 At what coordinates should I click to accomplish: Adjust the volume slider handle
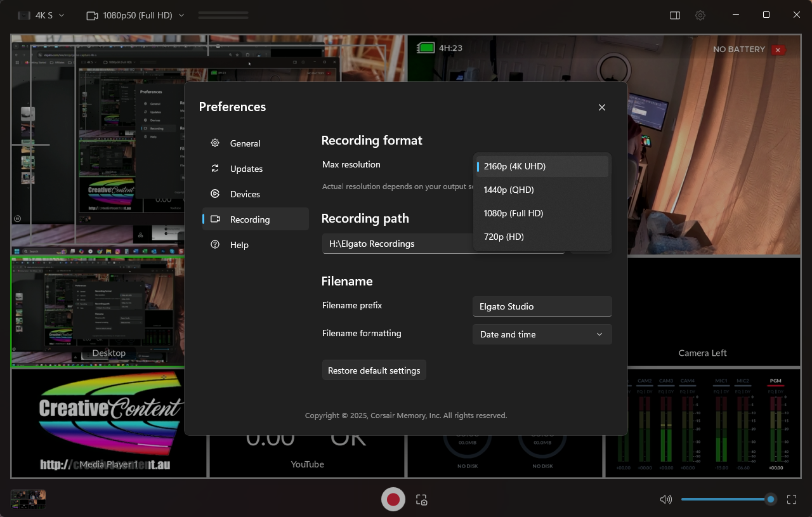[771, 499]
